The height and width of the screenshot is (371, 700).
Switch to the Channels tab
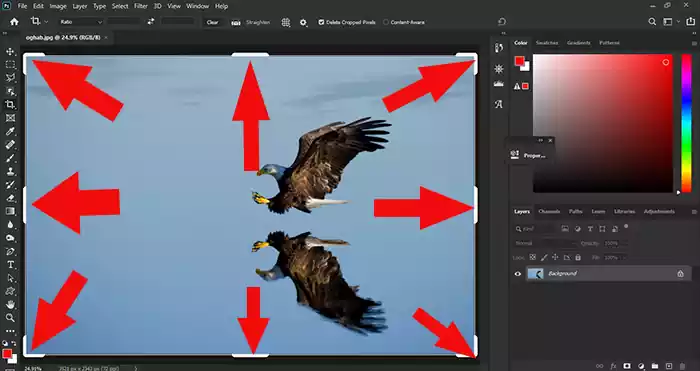coord(549,212)
